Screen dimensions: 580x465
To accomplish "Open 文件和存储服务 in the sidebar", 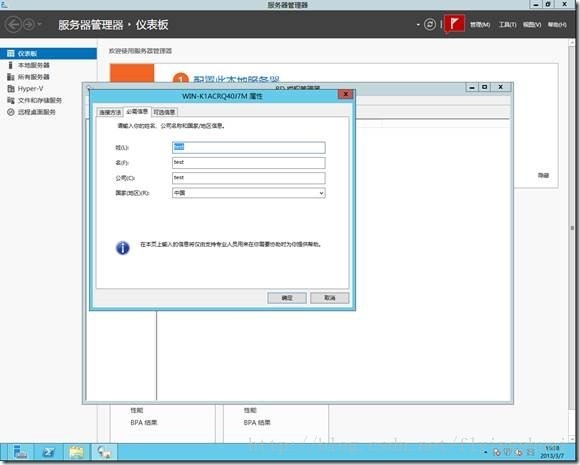I will tap(40, 100).
